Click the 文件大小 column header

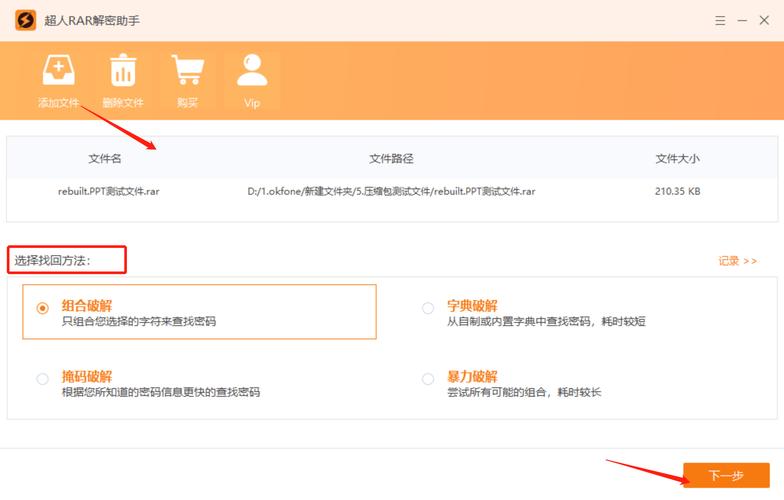pyautogui.click(x=678, y=159)
